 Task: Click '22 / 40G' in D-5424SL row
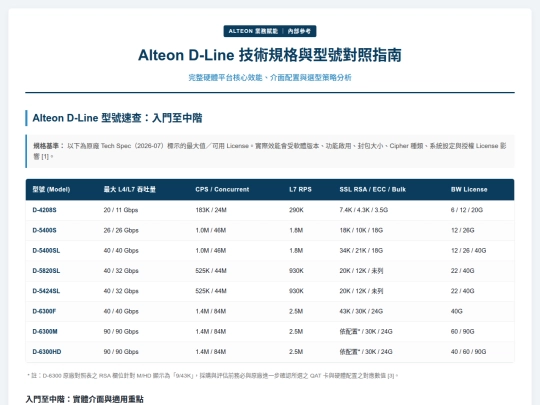pyautogui.click(x=463, y=291)
